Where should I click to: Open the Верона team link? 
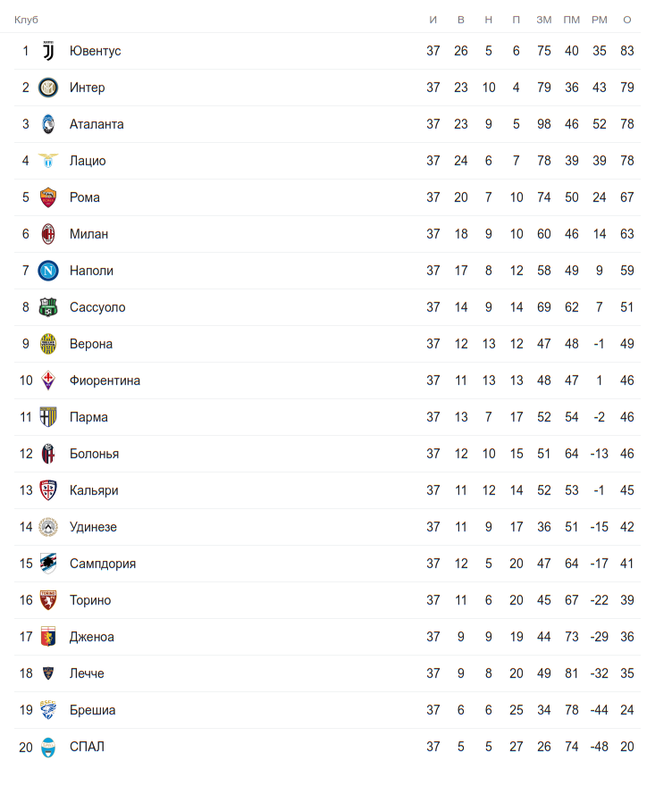pyautogui.click(x=91, y=344)
